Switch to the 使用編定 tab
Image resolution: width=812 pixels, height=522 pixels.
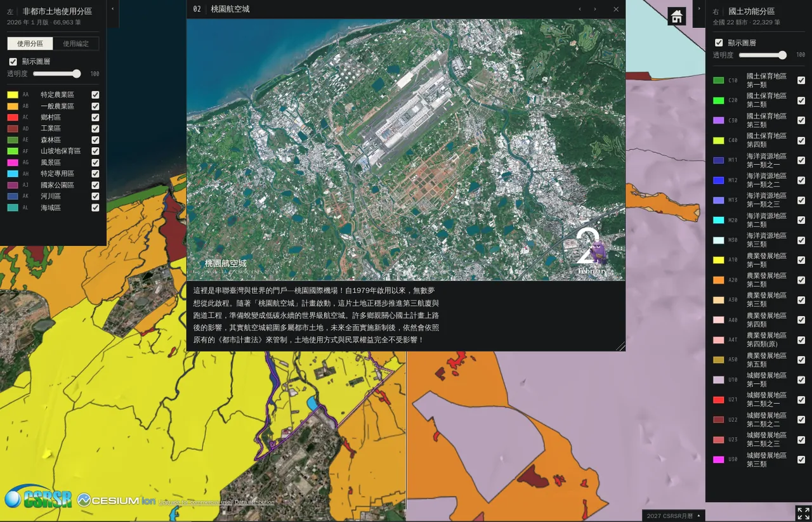[76, 44]
